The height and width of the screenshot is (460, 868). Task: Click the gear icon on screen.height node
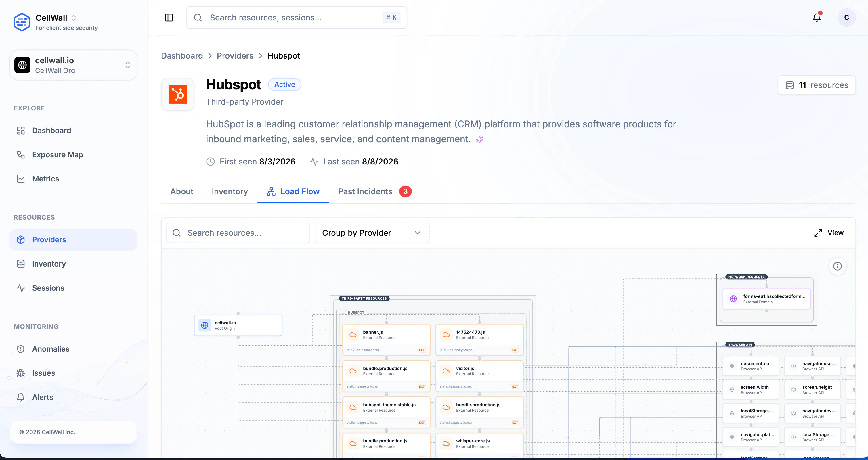point(794,390)
